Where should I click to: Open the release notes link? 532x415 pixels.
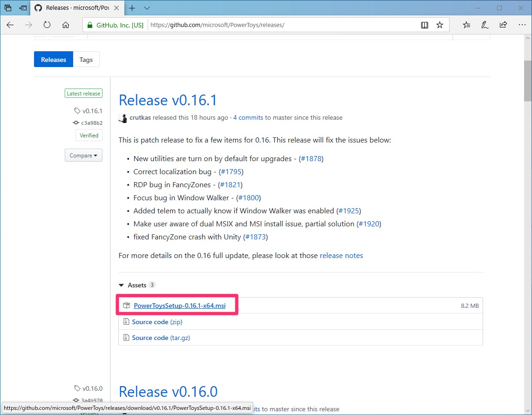(341, 256)
